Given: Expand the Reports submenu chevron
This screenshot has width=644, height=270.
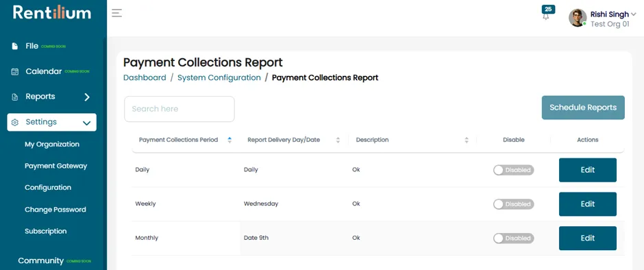Looking at the screenshot, I should point(86,97).
